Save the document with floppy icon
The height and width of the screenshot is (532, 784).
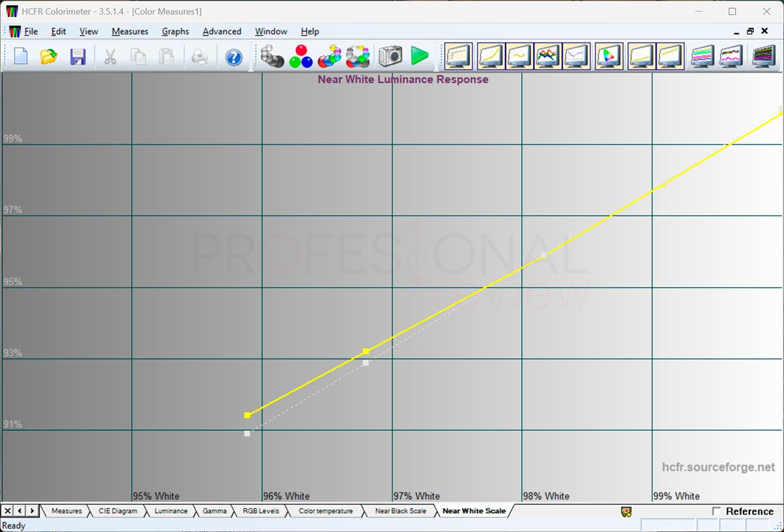coord(78,56)
